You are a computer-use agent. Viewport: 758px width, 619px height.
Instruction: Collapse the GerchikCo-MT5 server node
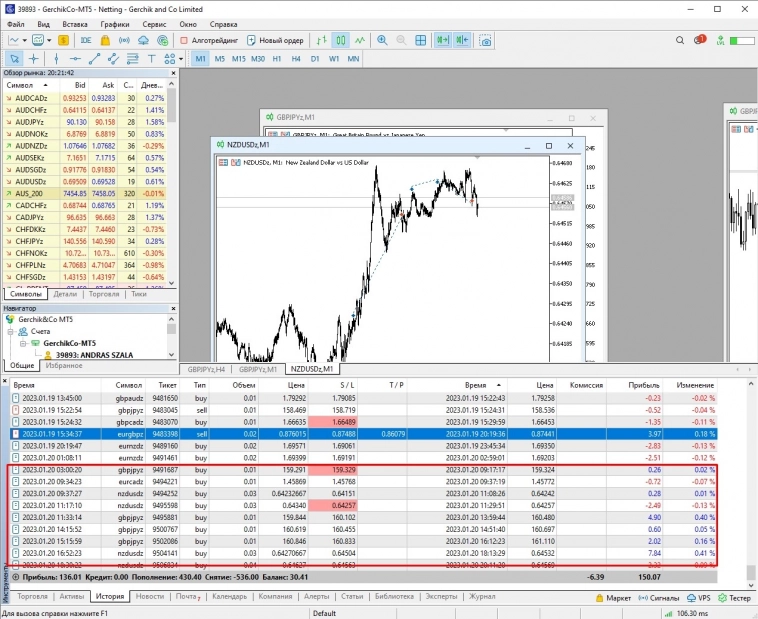point(21,342)
